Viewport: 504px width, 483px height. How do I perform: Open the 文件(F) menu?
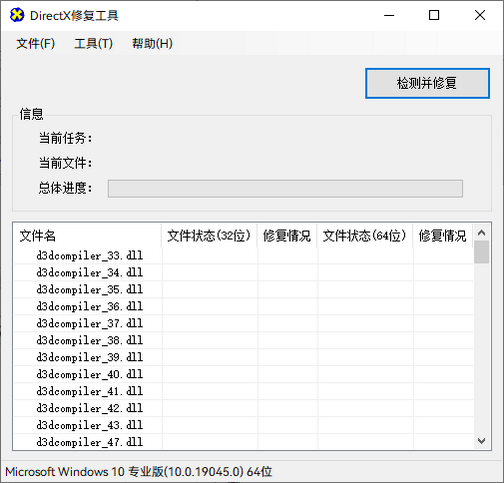tap(36, 43)
